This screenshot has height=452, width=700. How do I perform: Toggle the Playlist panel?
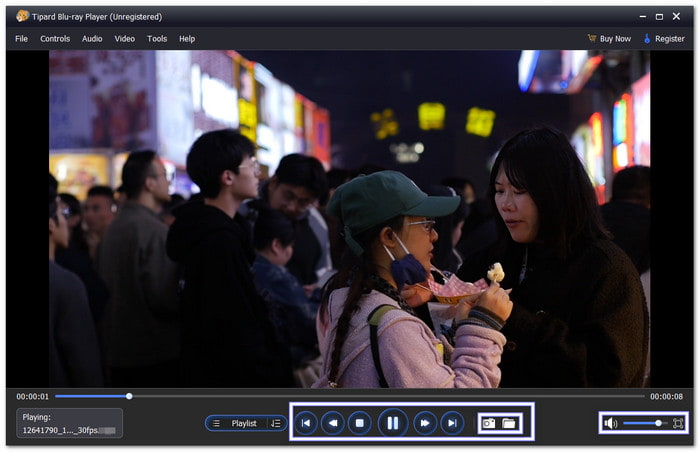coord(238,423)
